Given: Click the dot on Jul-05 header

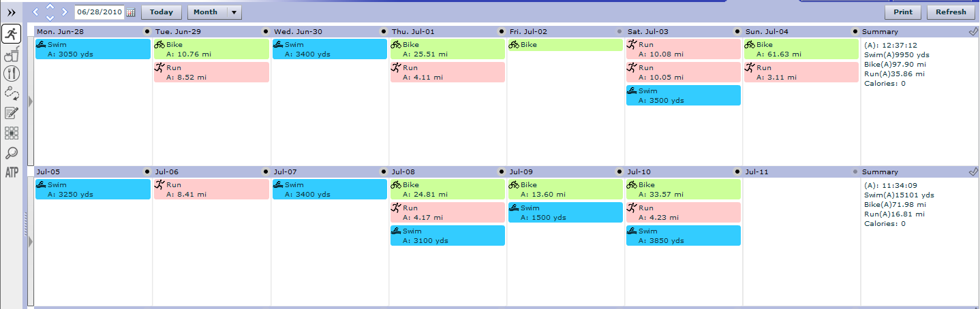Looking at the screenshot, I should click(146, 172).
